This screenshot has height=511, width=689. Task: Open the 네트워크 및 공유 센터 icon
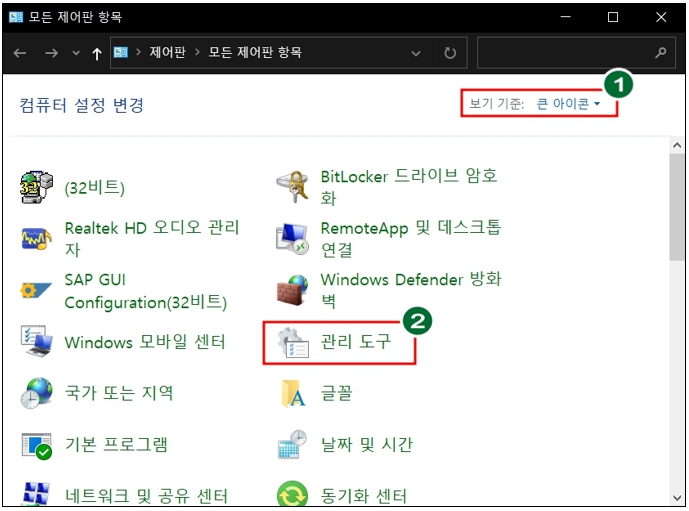36,494
